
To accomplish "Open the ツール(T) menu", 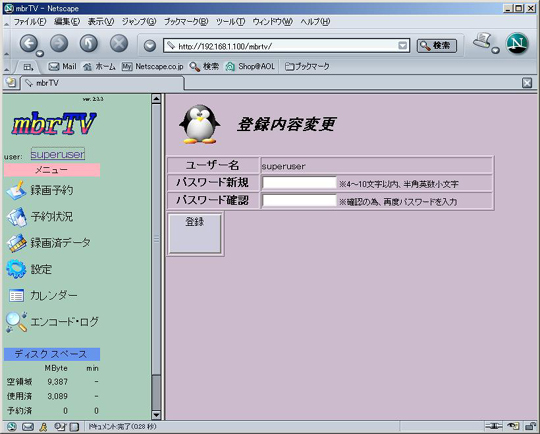I will (x=230, y=22).
